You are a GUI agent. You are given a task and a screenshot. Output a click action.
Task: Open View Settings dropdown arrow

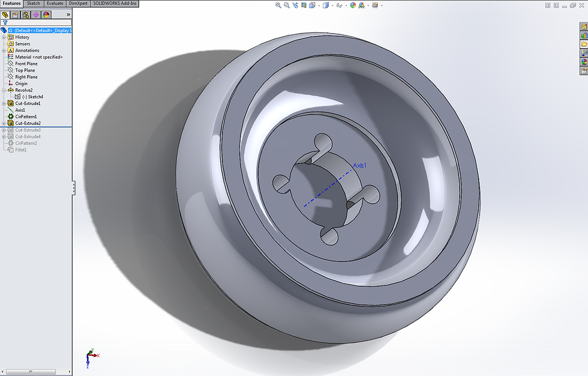point(382,5)
